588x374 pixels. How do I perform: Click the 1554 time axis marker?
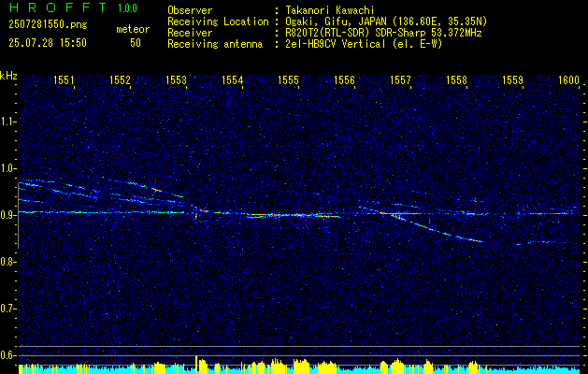[x=232, y=79]
